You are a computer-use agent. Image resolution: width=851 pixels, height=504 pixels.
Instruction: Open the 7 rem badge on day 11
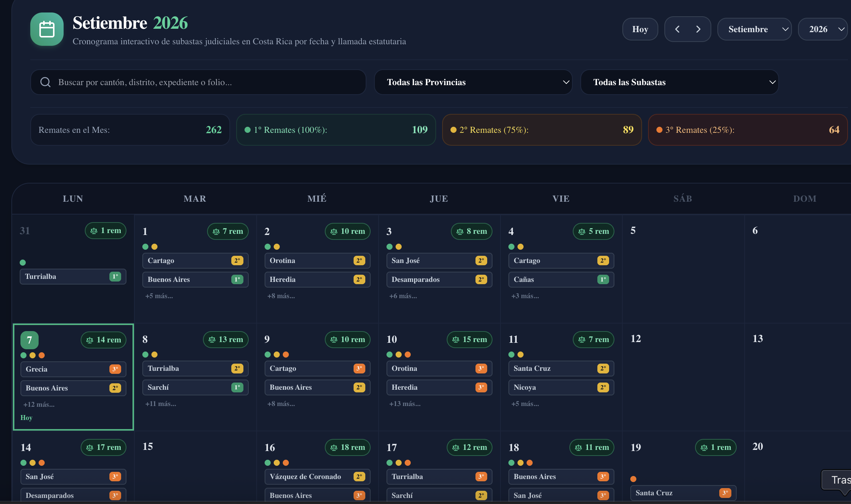(x=594, y=339)
